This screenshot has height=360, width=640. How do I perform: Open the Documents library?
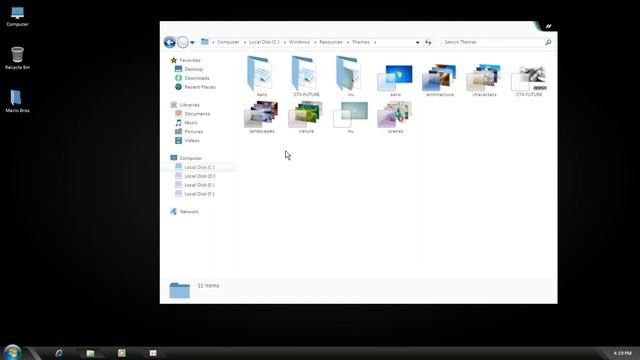tap(197, 114)
